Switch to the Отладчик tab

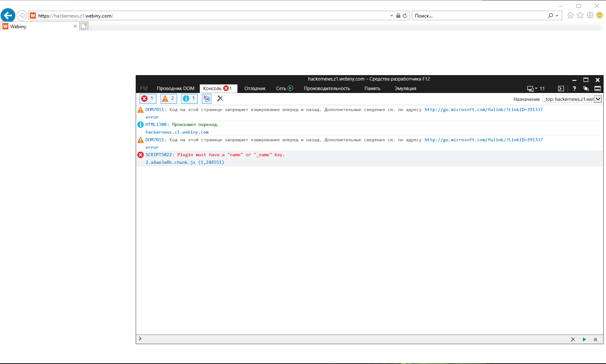click(254, 88)
